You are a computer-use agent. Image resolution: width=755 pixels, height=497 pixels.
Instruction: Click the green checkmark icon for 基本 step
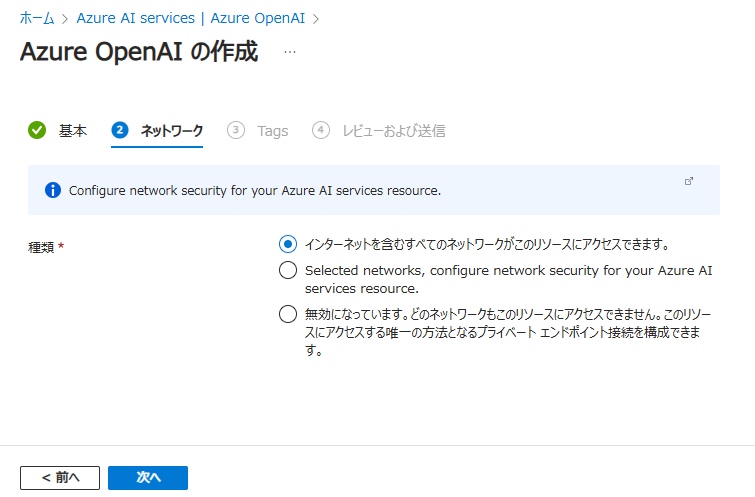(x=37, y=130)
